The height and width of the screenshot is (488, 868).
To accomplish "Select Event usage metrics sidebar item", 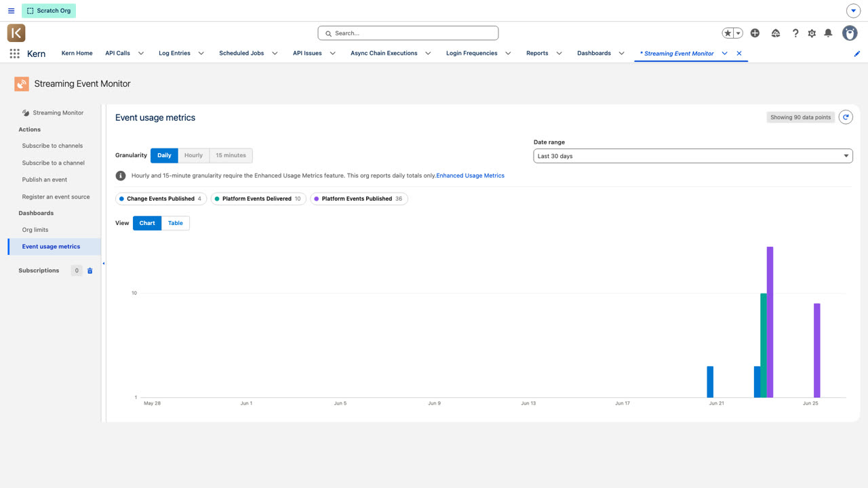I will pyautogui.click(x=54, y=247).
